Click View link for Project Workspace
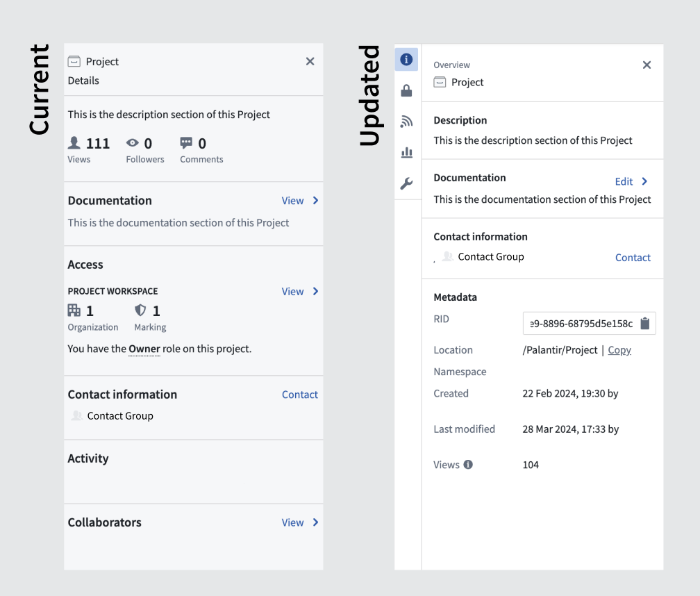700x596 pixels. pos(292,292)
